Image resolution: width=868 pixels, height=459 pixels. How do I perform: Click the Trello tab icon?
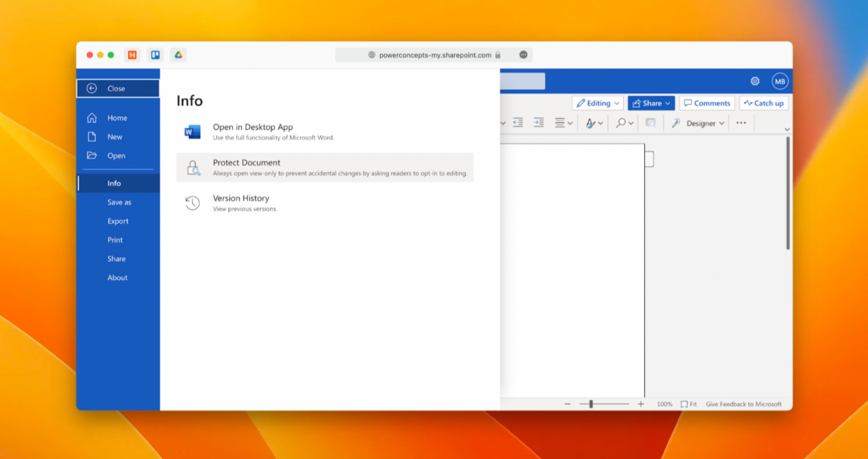tap(155, 55)
